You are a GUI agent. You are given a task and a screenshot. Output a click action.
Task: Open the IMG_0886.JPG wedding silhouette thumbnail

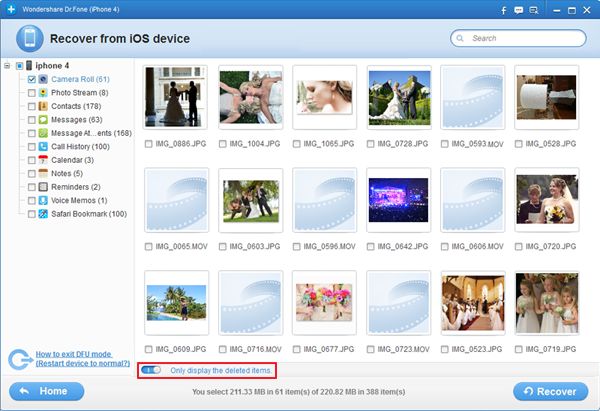(176, 97)
